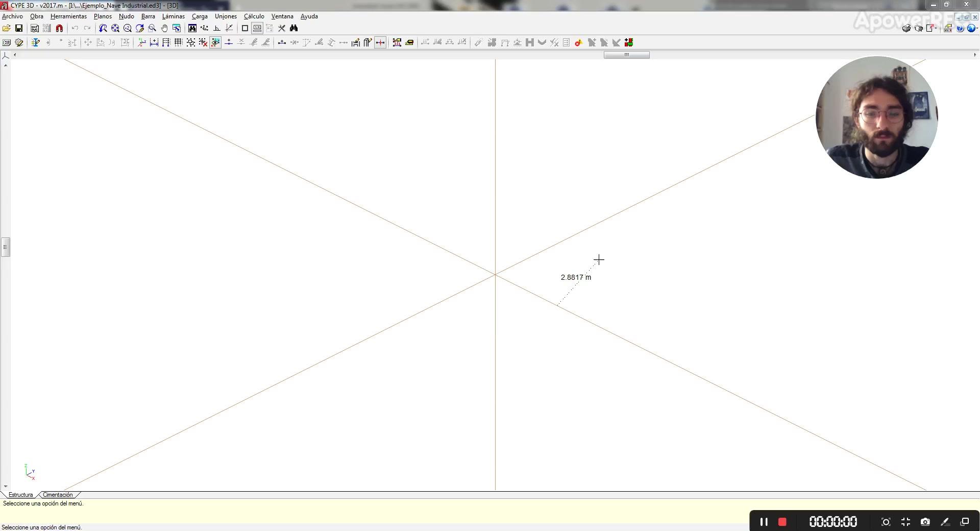Toggle the active red node crosshair button
Image resolution: width=980 pixels, height=531 pixels.
click(x=380, y=43)
